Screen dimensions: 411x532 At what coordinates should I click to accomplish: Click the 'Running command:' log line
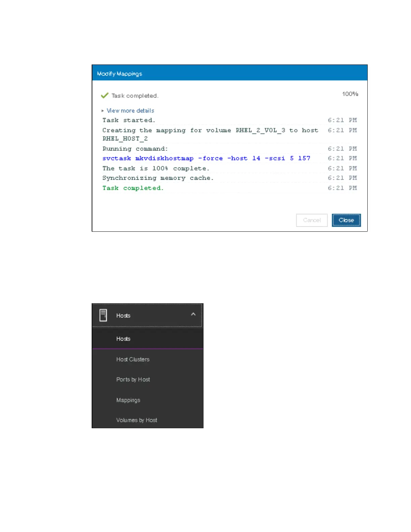[135, 149]
